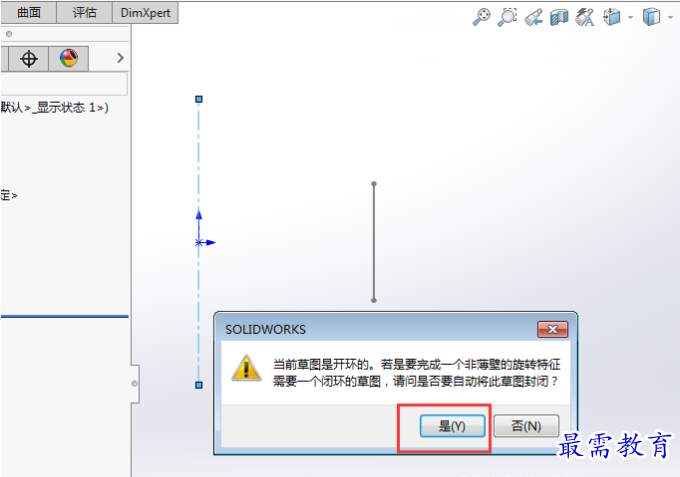This screenshot has height=477, width=680.
Task: Select the top endpoint of the centerline
Action: [x=199, y=99]
